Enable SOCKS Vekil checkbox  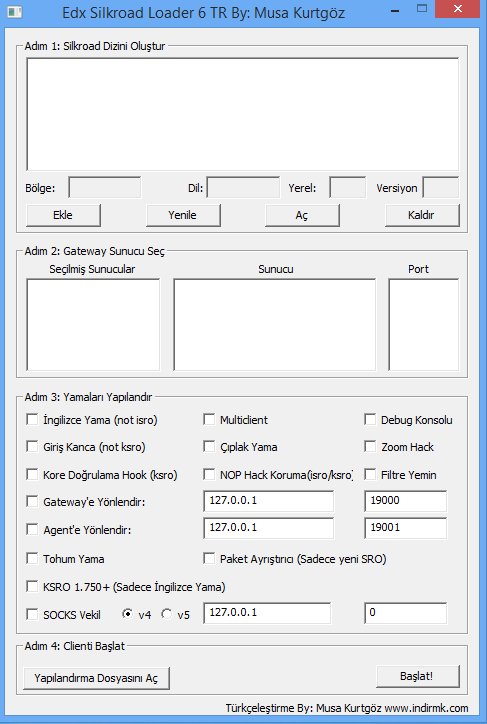pos(32,615)
